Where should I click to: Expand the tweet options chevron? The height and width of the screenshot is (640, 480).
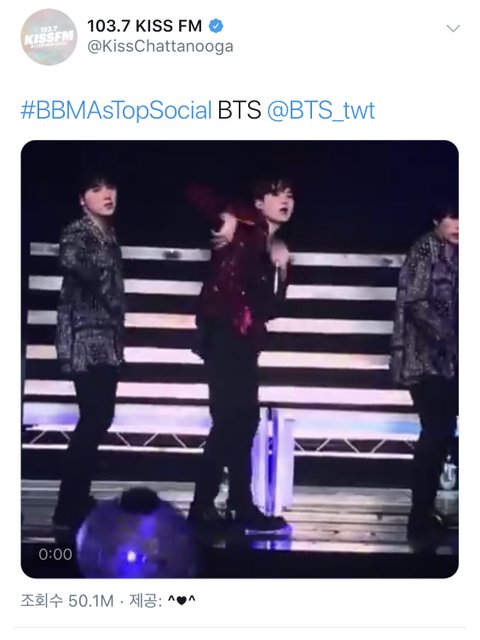453,29
